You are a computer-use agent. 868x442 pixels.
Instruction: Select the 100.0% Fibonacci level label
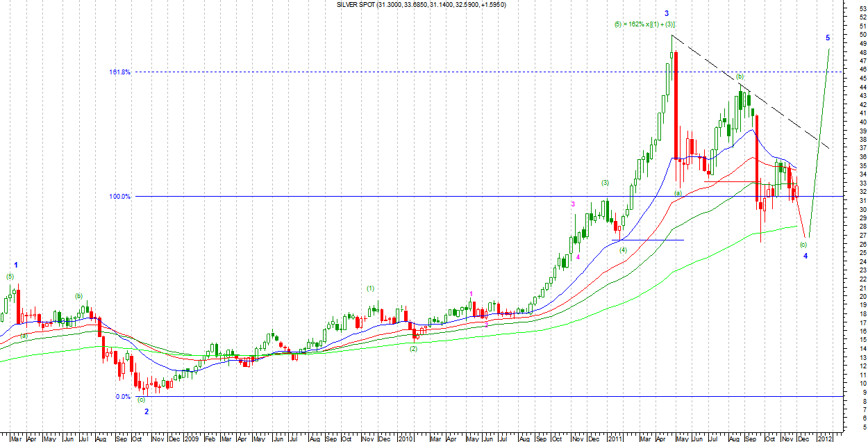[x=119, y=197]
